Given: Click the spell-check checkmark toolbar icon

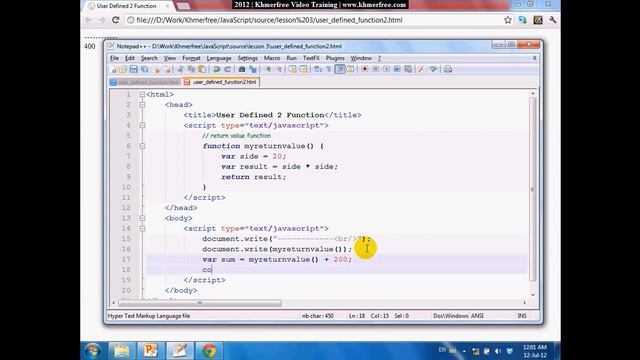Looking at the screenshot, I should (433, 69).
